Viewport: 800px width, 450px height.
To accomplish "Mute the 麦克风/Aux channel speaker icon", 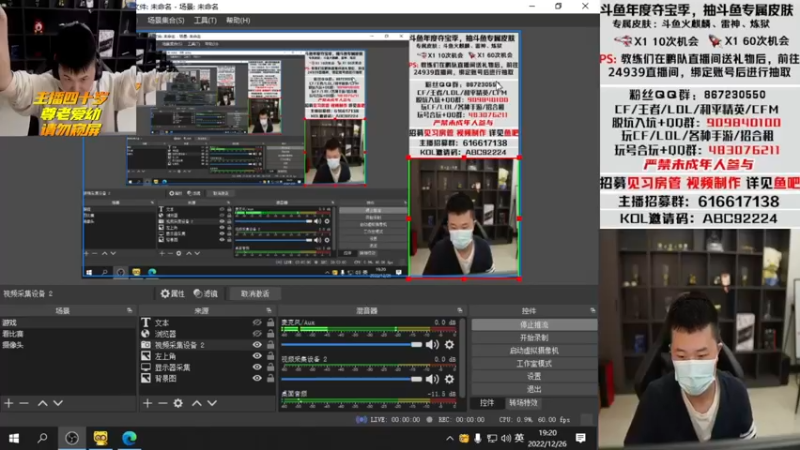I will pos(432,345).
